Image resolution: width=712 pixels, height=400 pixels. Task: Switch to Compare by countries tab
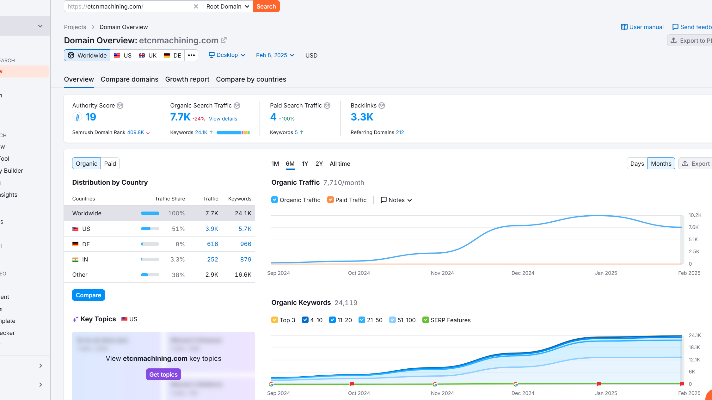tap(251, 79)
